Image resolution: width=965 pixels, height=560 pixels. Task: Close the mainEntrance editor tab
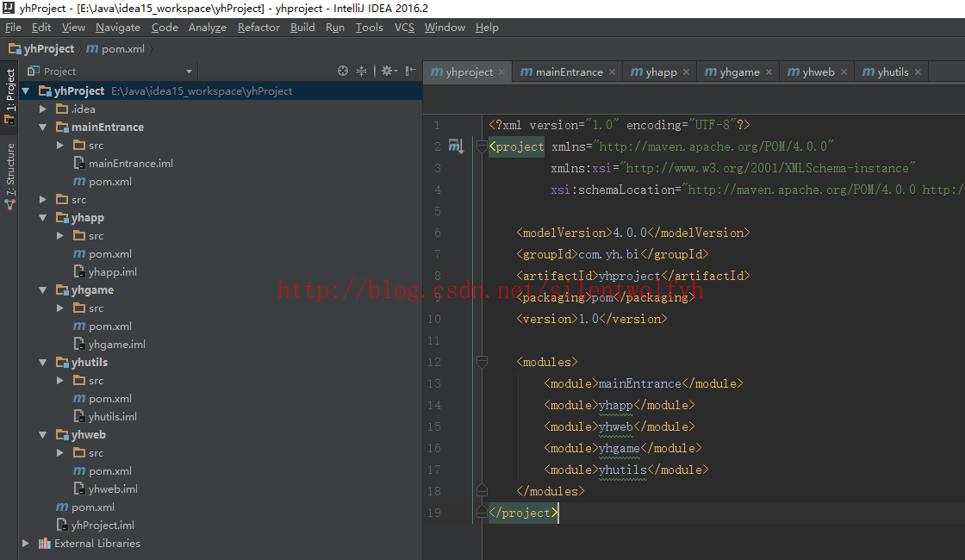pyautogui.click(x=613, y=72)
